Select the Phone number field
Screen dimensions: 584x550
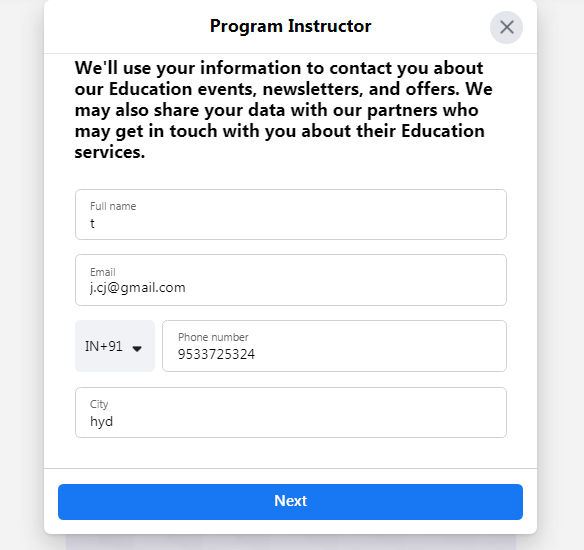tap(334, 346)
